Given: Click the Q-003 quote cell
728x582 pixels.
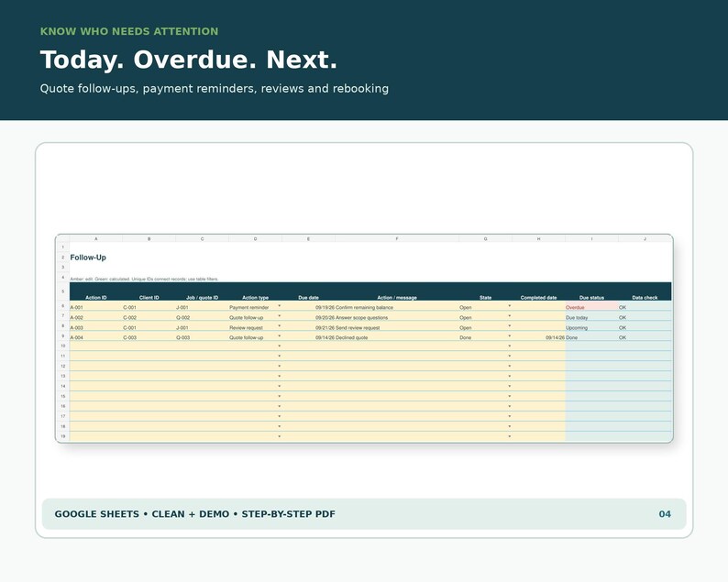Looking at the screenshot, I should [x=202, y=337].
